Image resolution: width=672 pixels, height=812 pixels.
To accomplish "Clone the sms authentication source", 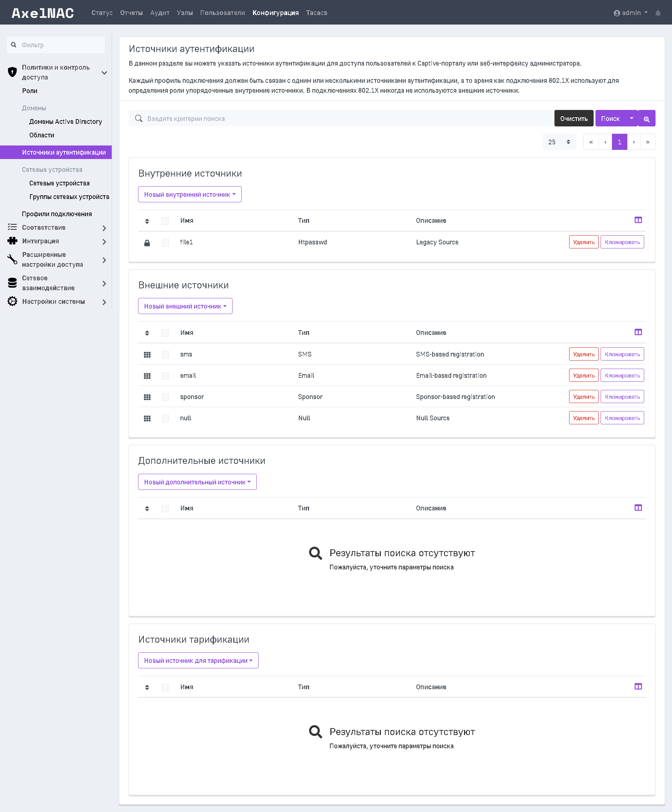I will point(622,354).
